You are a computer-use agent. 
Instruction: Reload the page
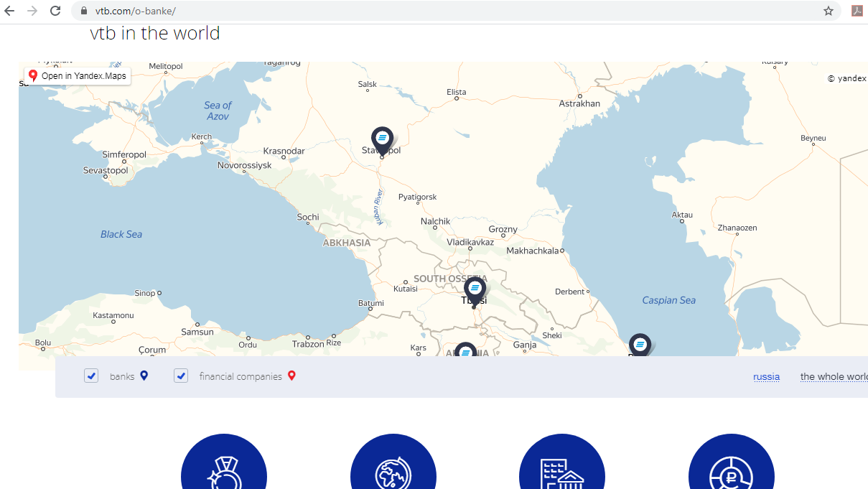[55, 11]
